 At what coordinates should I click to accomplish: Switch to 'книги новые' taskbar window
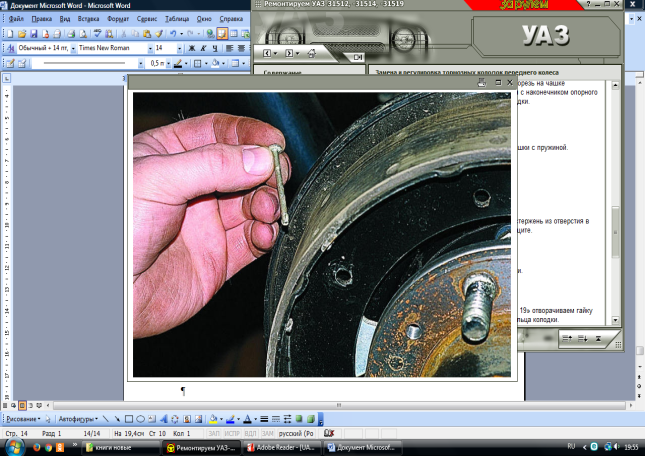pos(121,448)
